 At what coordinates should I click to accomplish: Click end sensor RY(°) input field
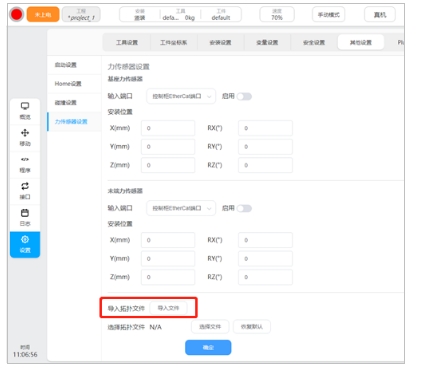coord(265,259)
